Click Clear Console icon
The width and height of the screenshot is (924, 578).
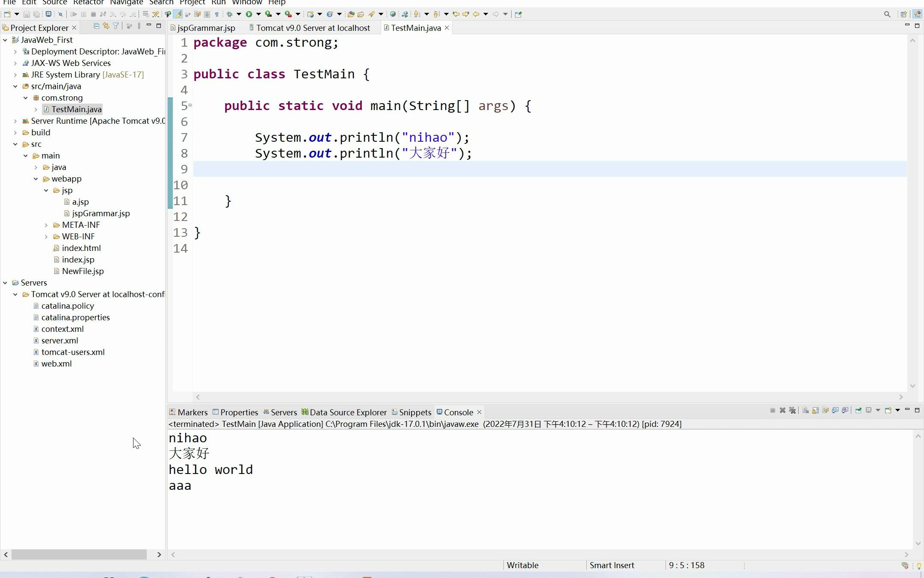click(806, 410)
